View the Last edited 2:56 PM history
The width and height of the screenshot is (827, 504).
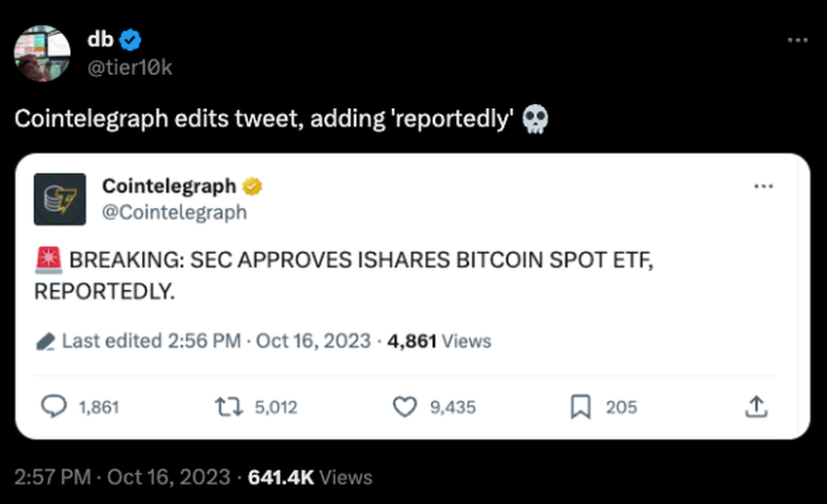point(151,341)
